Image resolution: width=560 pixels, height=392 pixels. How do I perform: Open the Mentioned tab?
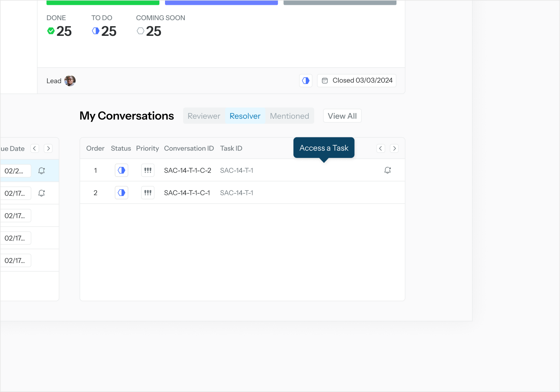pyautogui.click(x=289, y=116)
